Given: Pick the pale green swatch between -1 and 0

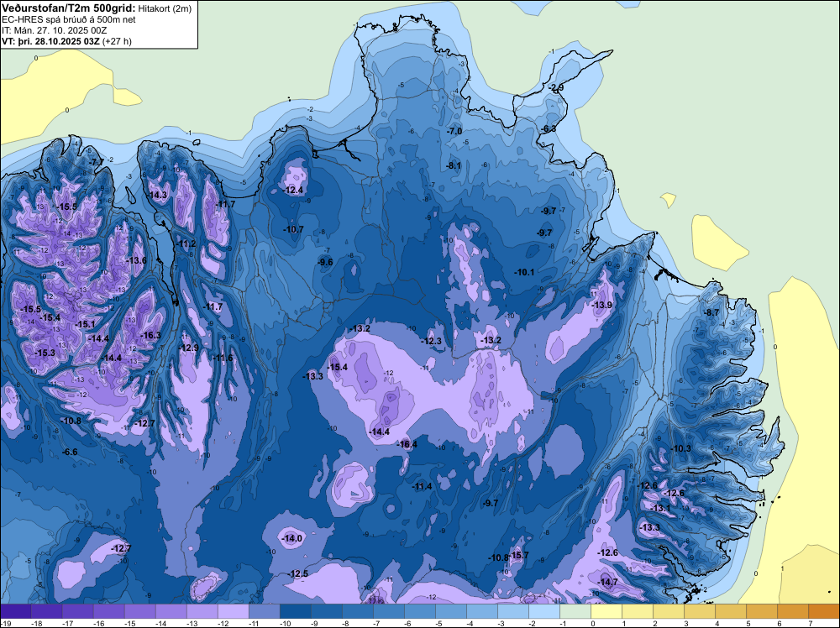Looking at the screenshot, I should click(575, 611).
